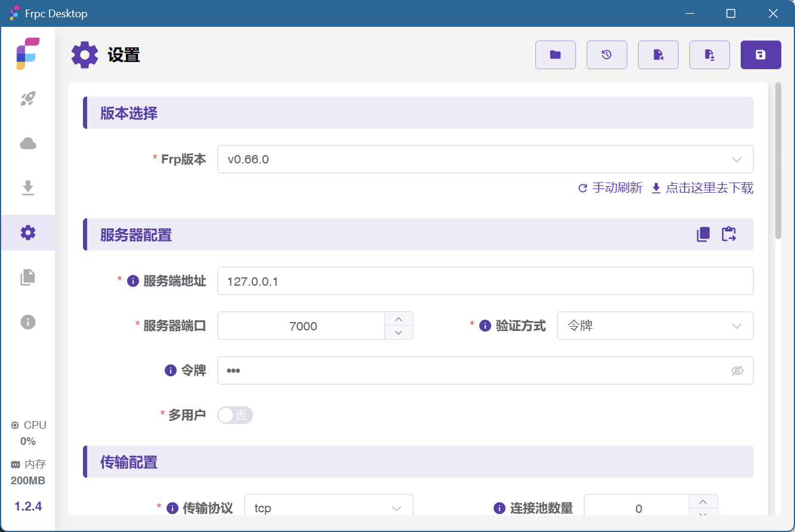Screen dimensions: 795x532
Task: Paste server configuration using clipboard icon
Action: [729, 234]
